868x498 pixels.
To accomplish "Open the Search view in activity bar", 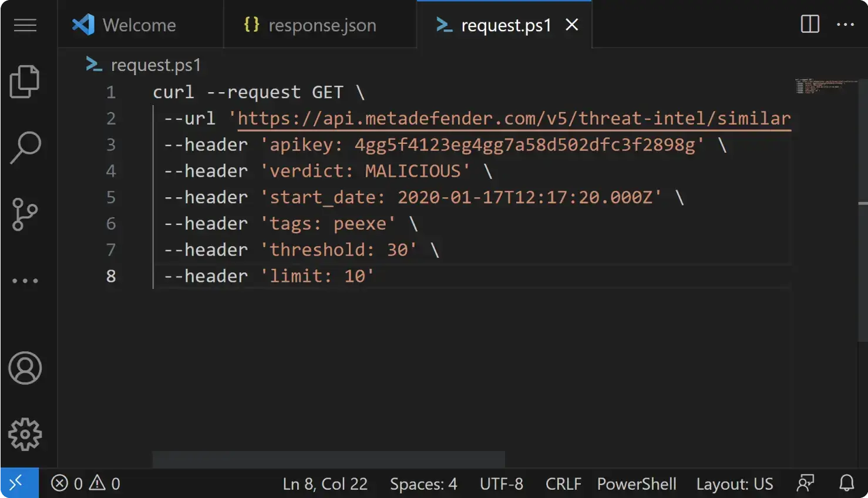I will [x=25, y=147].
